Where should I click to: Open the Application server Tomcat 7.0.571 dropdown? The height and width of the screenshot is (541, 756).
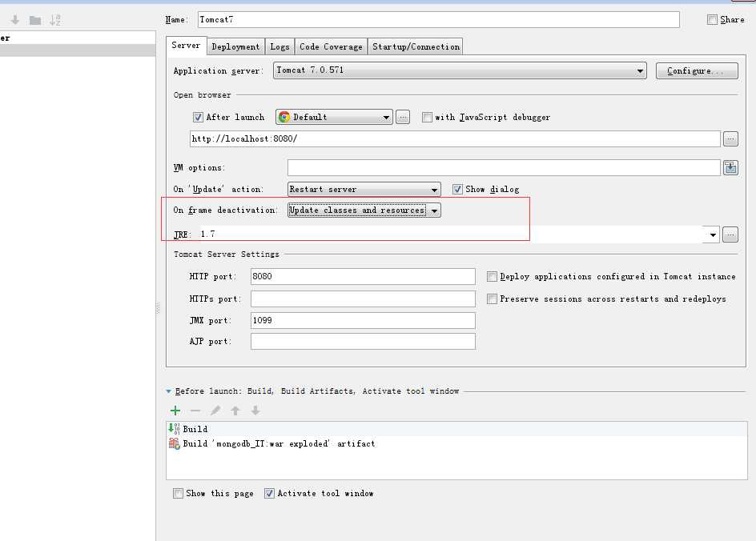tap(460, 70)
